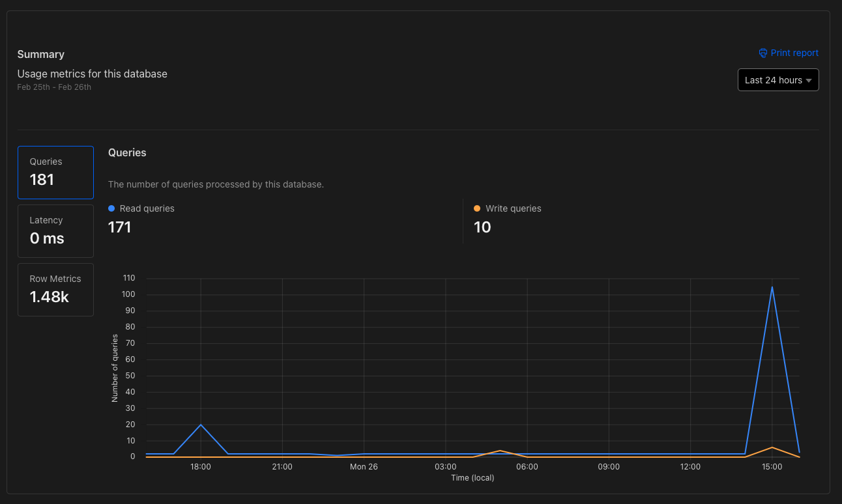
Task: Click the Summary section heading
Action: (41, 54)
